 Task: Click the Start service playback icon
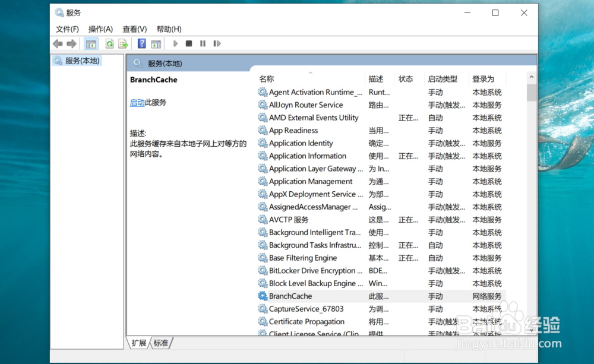pyautogui.click(x=175, y=43)
